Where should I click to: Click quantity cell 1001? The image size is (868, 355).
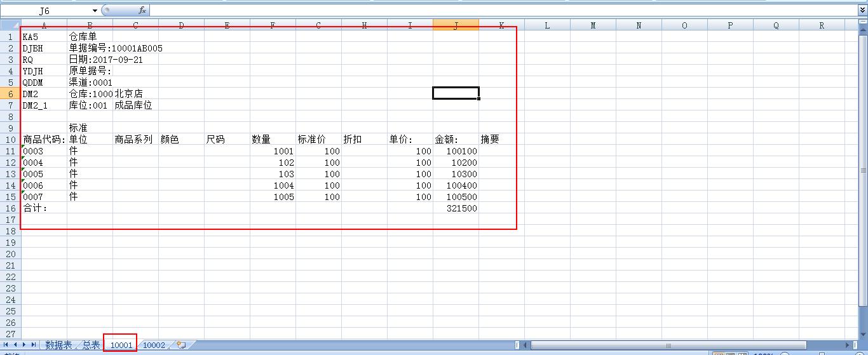pyautogui.click(x=273, y=151)
